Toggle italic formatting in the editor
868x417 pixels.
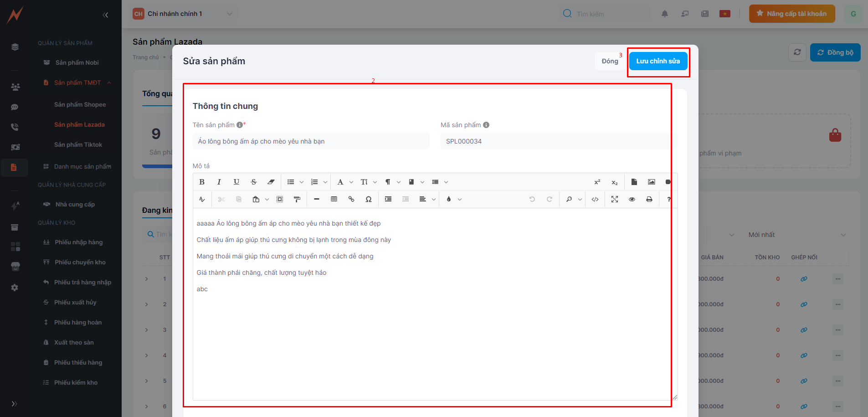[219, 182]
